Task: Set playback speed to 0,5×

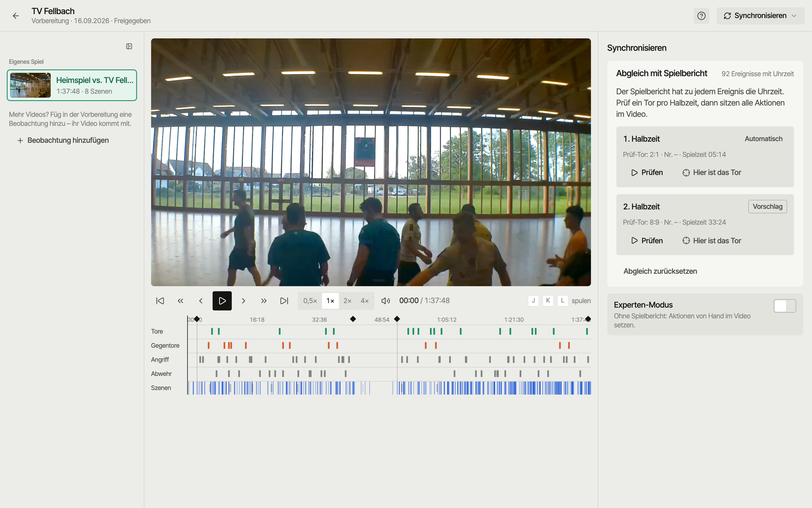Action: 310,301
